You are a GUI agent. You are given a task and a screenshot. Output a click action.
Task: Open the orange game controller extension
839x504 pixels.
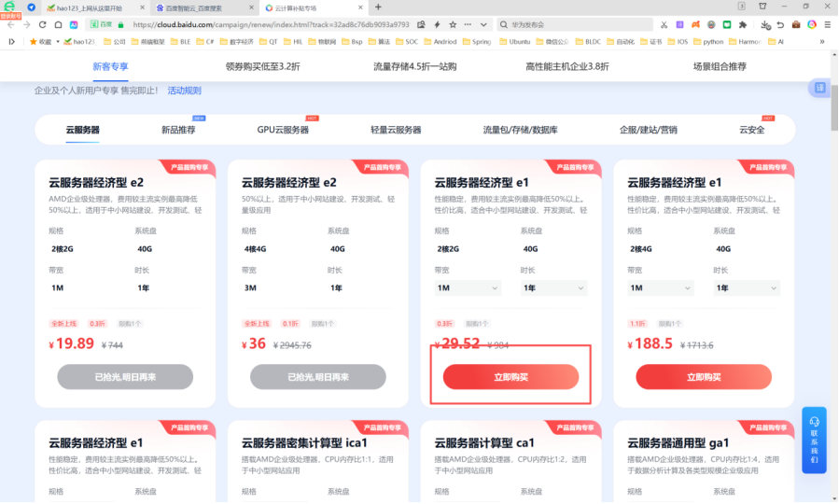coord(695,24)
